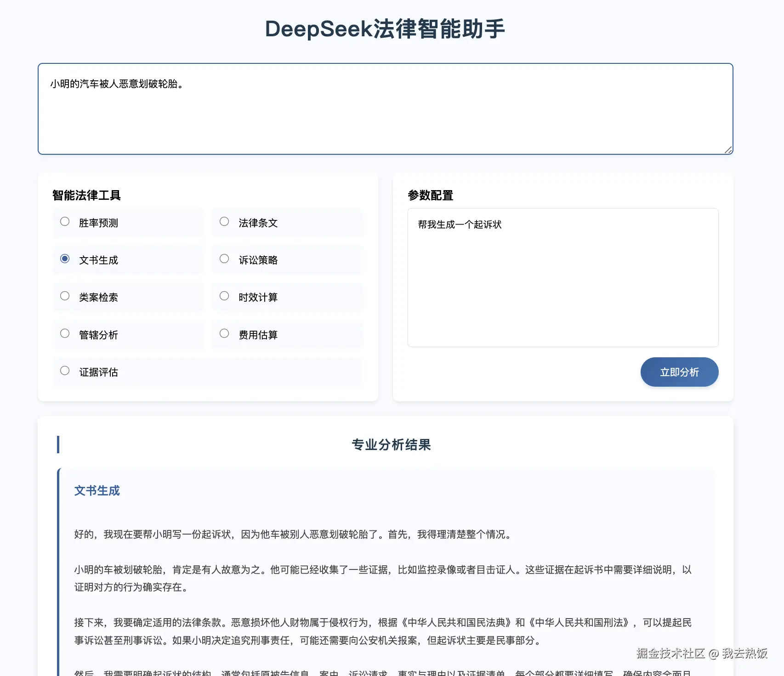Click the 参数配置 heading
Screen dimensions: 784x676
click(x=431, y=195)
